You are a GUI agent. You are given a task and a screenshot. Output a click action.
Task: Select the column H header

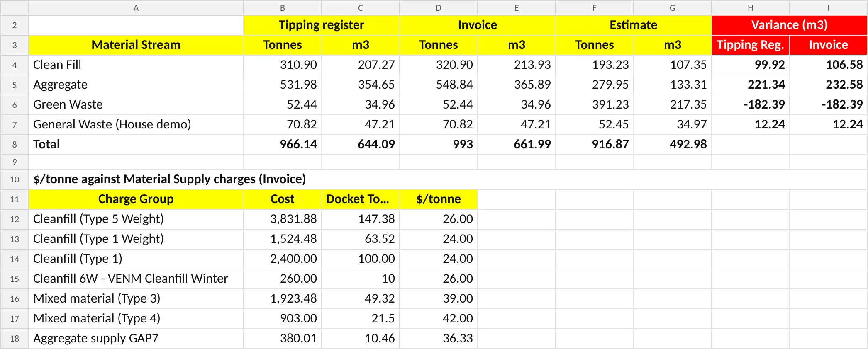pos(750,8)
